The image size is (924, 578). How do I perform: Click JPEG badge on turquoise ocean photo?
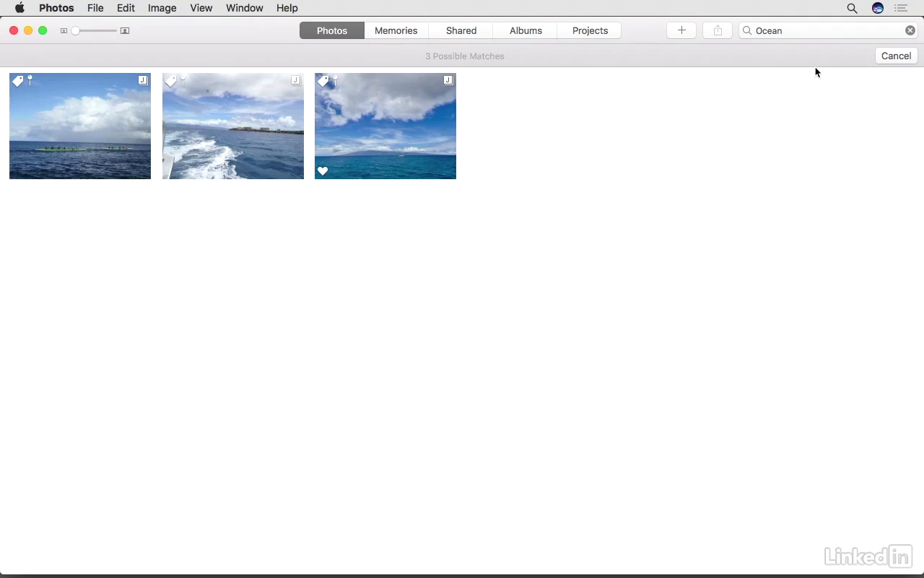point(448,80)
